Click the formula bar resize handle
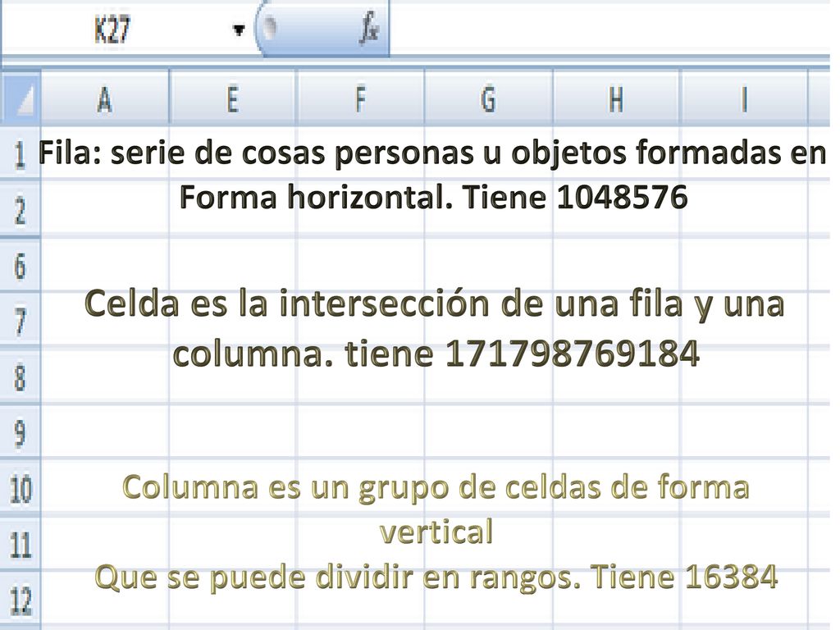This screenshot has width=840, height=630. point(269,28)
